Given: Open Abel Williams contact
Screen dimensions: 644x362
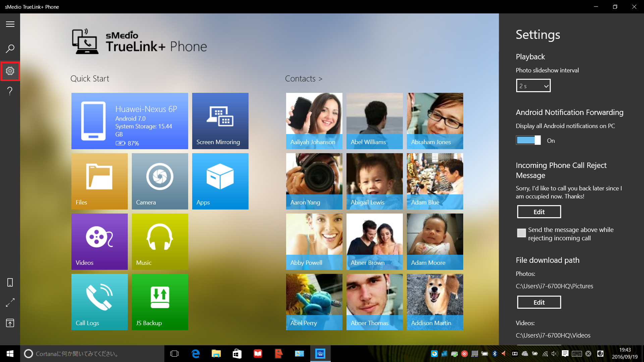Looking at the screenshot, I should pyautogui.click(x=374, y=121).
